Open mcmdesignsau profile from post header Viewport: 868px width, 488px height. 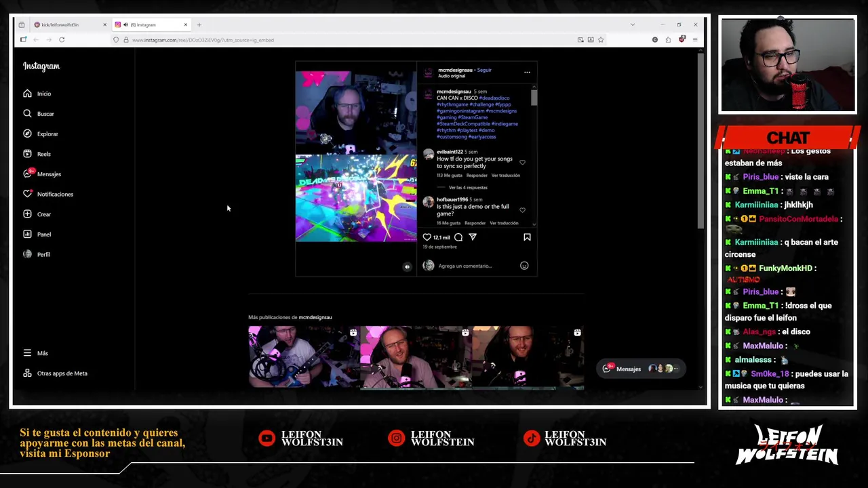[x=455, y=70]
